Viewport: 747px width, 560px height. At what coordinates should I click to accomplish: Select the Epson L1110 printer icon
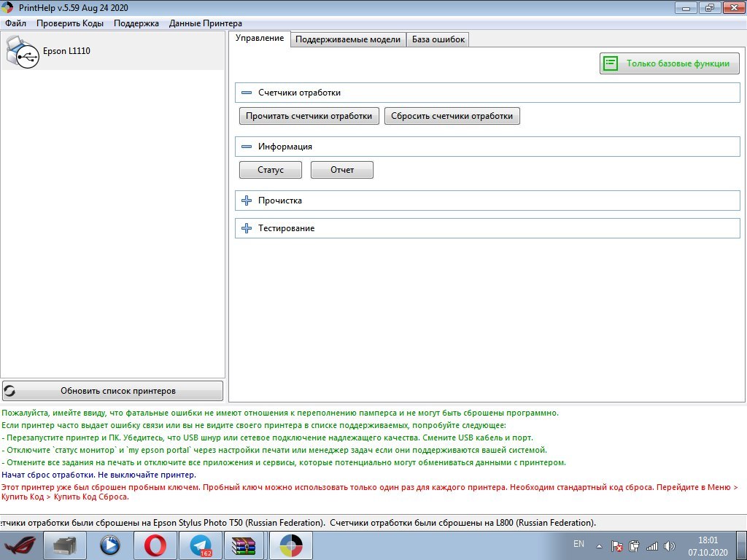[23, 52]
